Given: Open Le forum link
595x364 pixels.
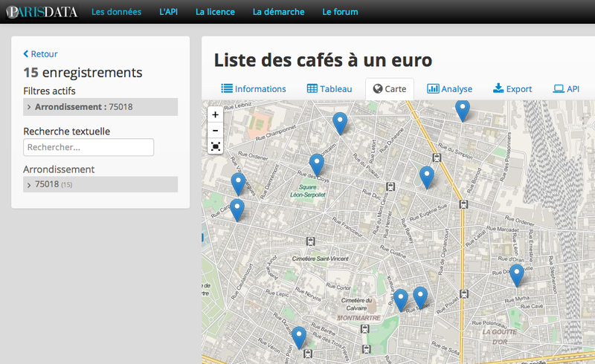Looking at the screenshot, I should pos(340,12).
